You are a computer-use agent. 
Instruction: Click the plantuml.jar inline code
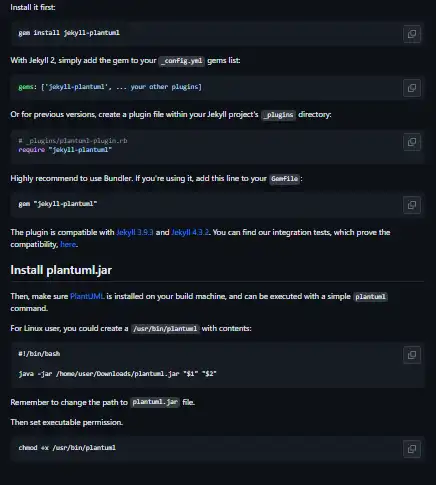click(x=155, y=402)
